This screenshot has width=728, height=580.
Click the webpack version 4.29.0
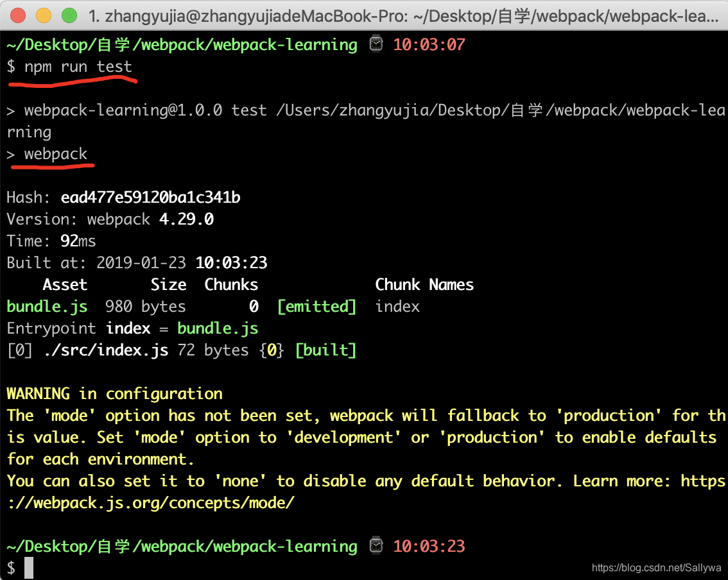tap(186, 219)
